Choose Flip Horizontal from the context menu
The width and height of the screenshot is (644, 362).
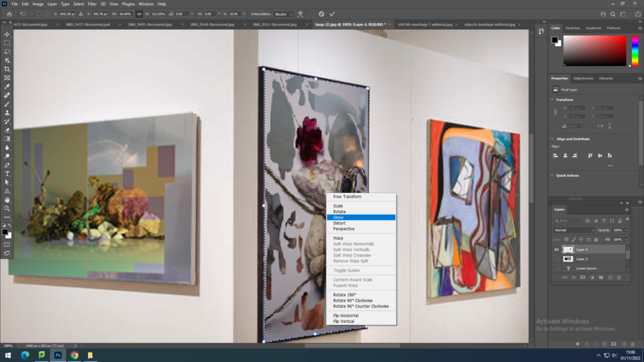pos(361,315)
